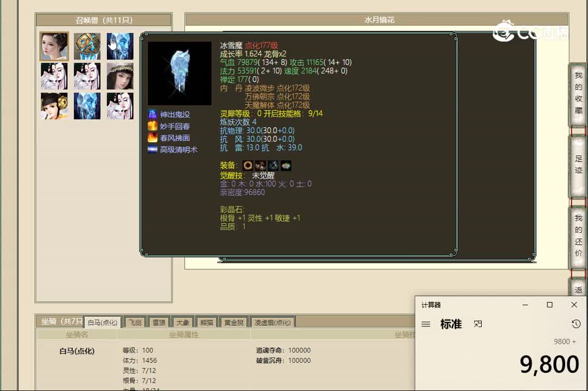Viewport: 588px width, 391px height.
Task: Inspect the gold ring equipment icon
Action: tap(247, 165)
